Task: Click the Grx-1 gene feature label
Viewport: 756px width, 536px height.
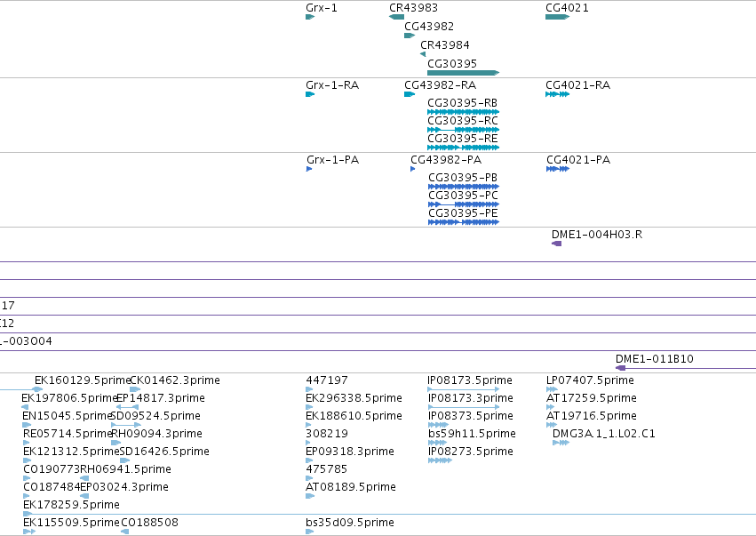Action: [x=321, y=8]
